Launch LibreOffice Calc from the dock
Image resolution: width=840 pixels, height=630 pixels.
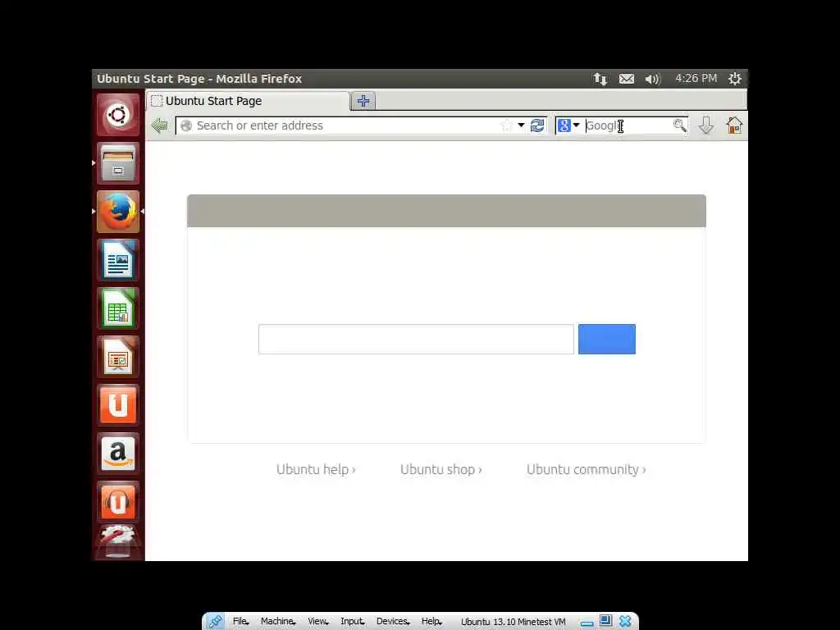118,308
